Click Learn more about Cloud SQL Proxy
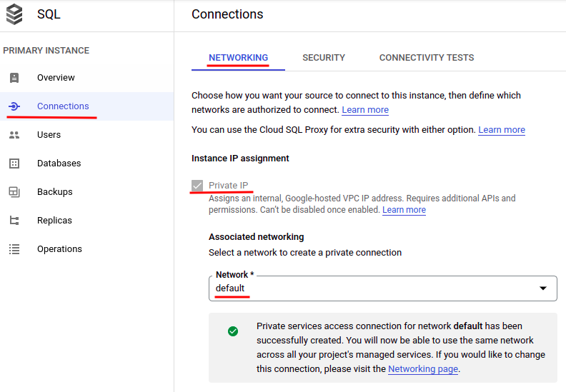The image size is (566, 392). point(502,130)
